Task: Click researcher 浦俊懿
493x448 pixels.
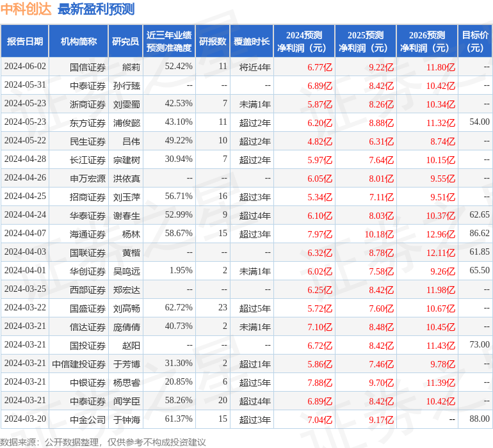Action: pos(127,123)
